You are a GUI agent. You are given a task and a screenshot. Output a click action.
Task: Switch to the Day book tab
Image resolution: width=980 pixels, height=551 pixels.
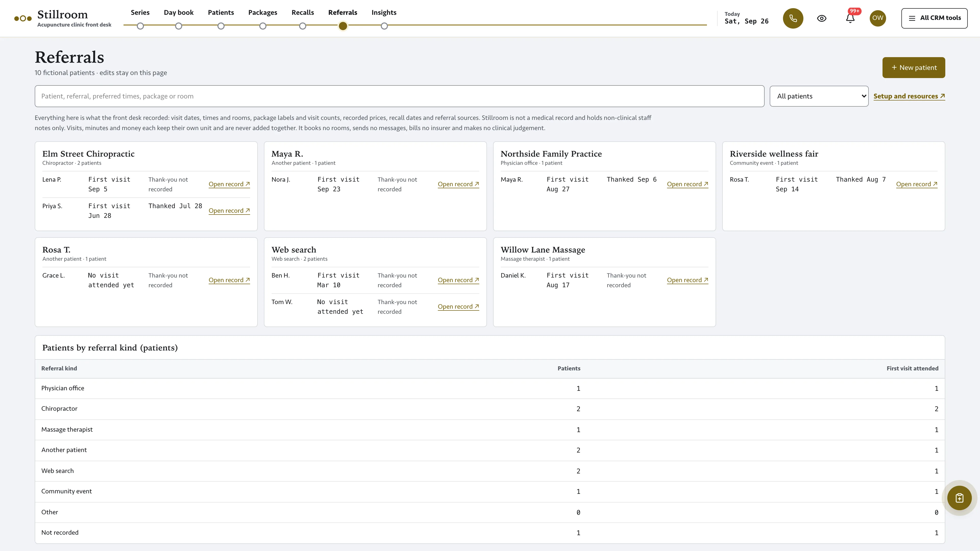pos(178,12)
